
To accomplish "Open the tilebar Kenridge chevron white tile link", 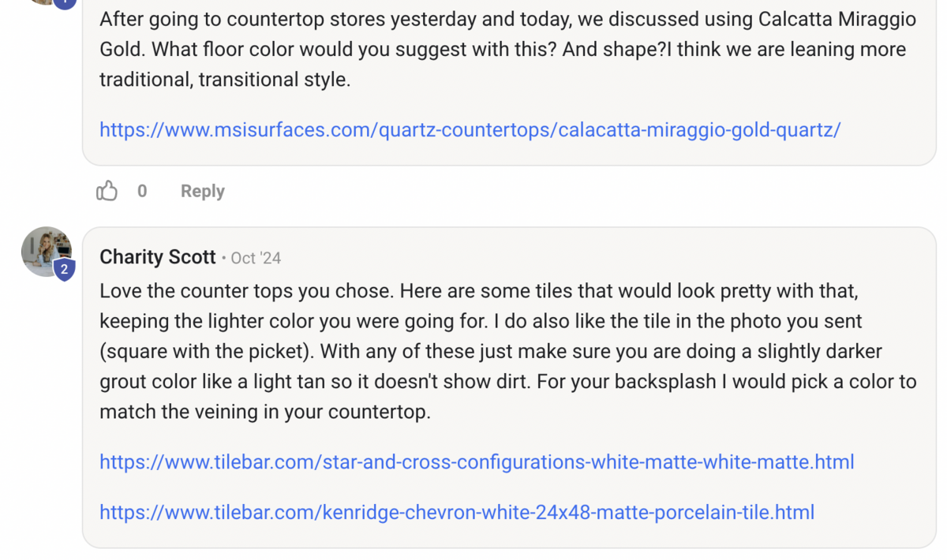I will [457, 512].
